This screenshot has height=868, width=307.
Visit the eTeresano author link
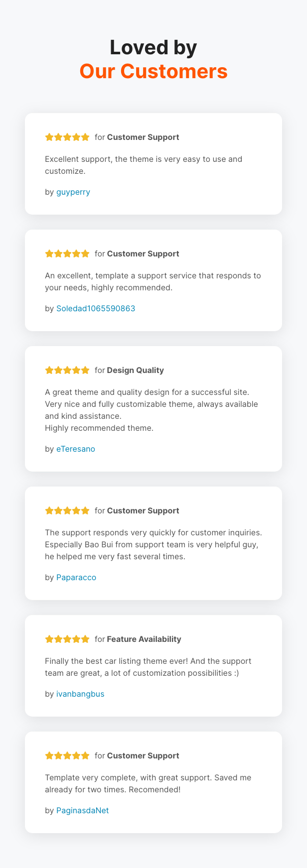click(76, 449)
